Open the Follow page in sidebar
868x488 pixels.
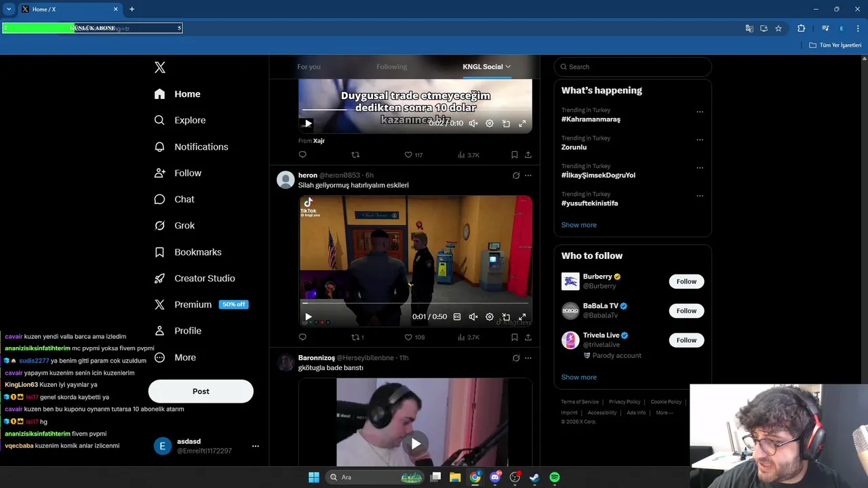(x=178, y=173)
